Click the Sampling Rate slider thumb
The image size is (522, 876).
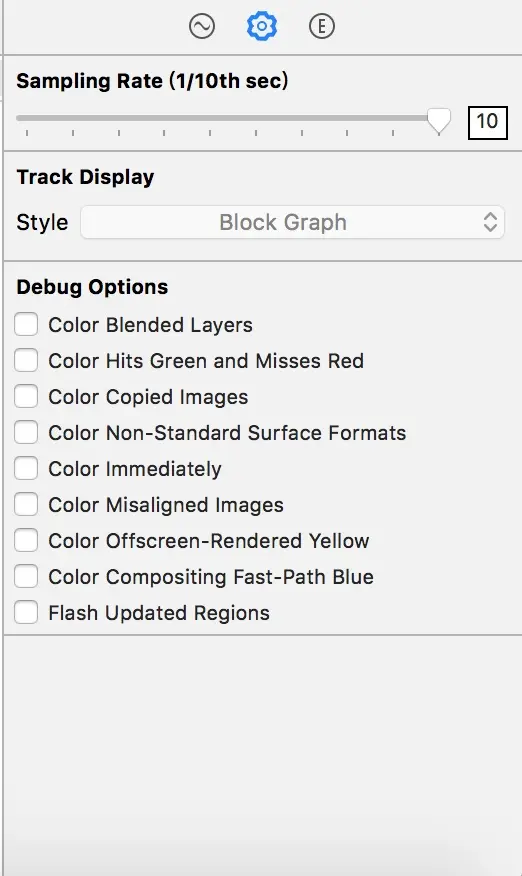coord(439,120)
